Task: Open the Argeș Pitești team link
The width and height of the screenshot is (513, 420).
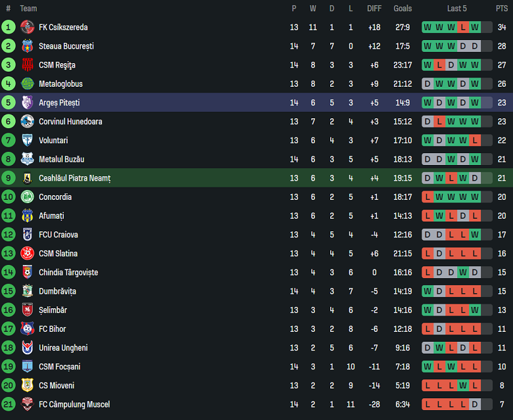Action: (x=58, y=103)
